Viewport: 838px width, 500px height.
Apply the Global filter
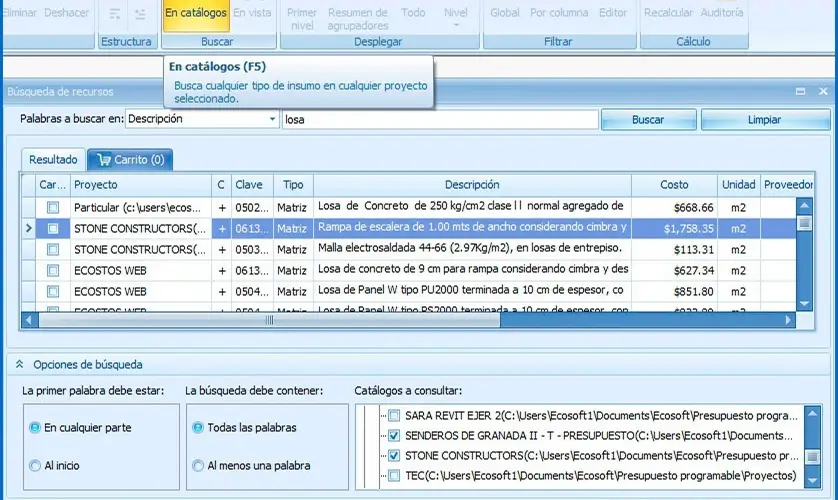tap(504, 14)
